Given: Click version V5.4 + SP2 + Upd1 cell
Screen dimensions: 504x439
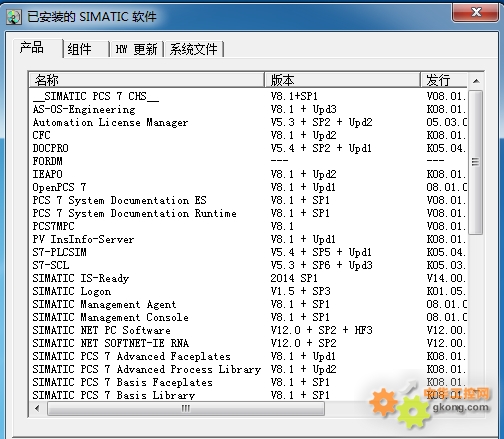Looking at the screenshot, I should (x=321, y=148).
